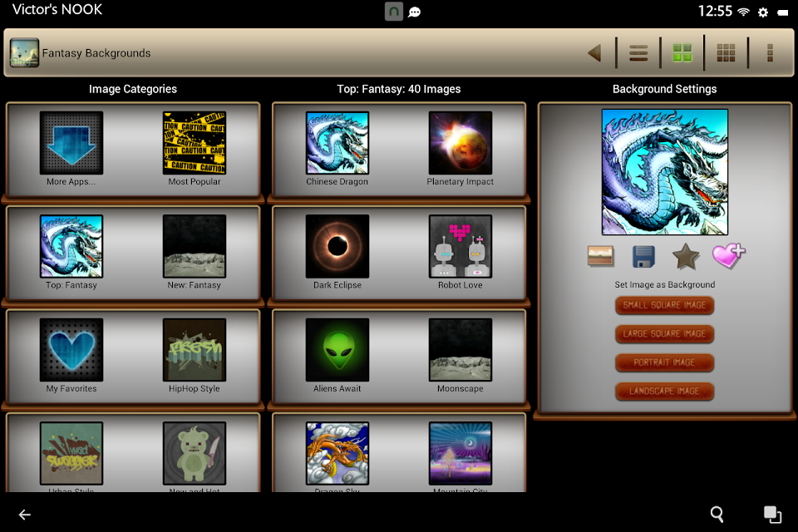Screen dimensions: 798x532
Task: Choose the Portrait Image button
Action: click(x=664, y=362)
